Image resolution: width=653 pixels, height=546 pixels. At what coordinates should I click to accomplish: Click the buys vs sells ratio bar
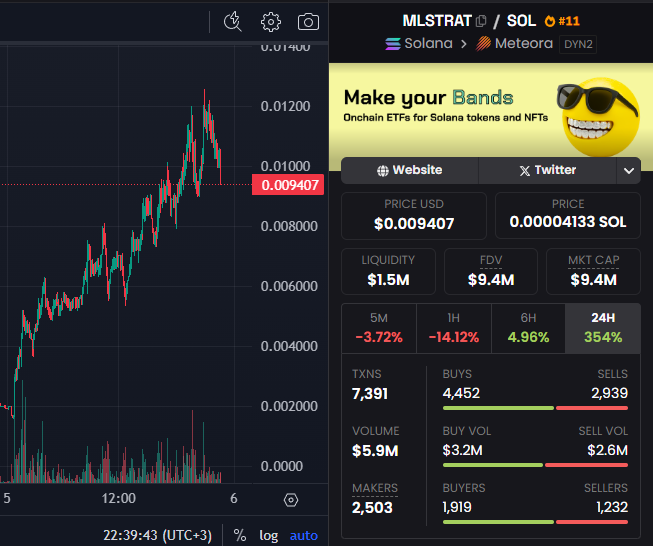pos(535,408)
